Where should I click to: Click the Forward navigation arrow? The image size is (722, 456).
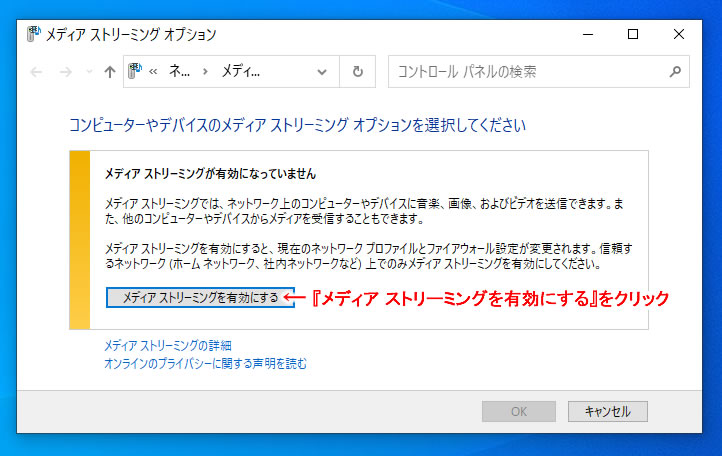pyautogui.click(x=66, y=72)
